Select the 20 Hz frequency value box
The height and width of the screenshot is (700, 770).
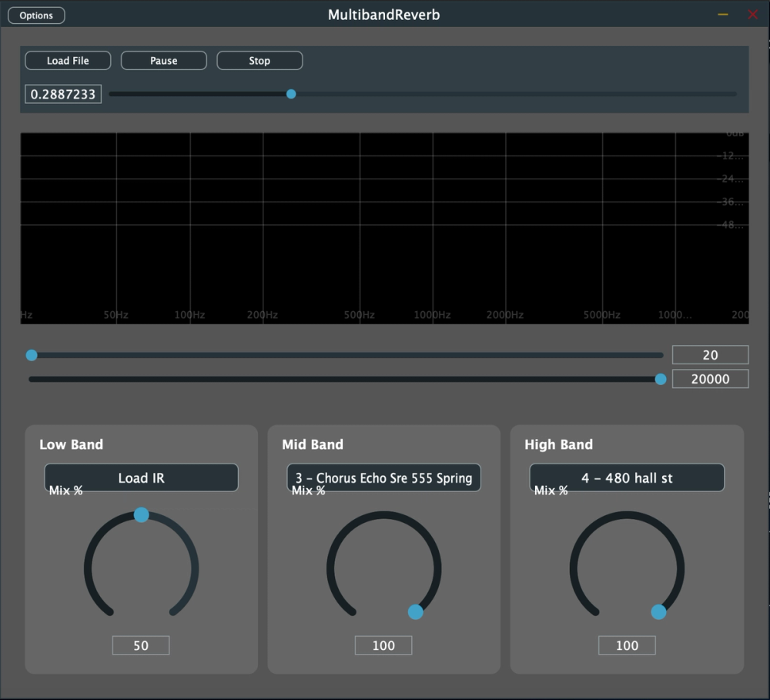click(x=710, y=355)
